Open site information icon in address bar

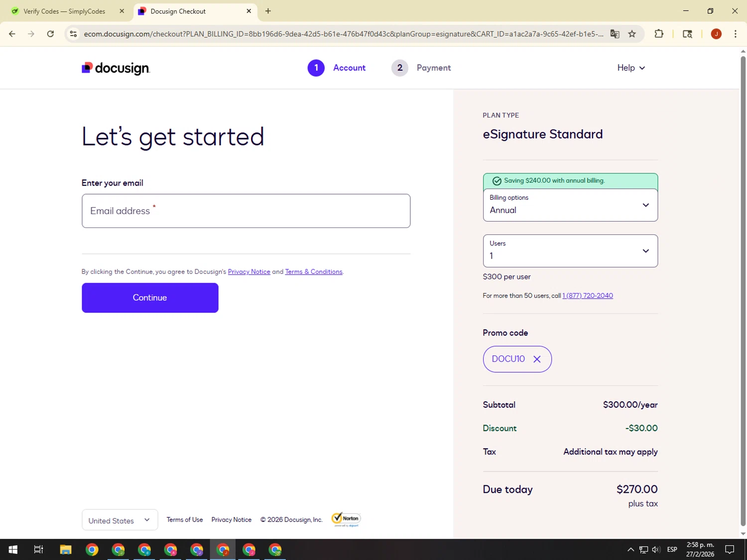pos(73,34)
